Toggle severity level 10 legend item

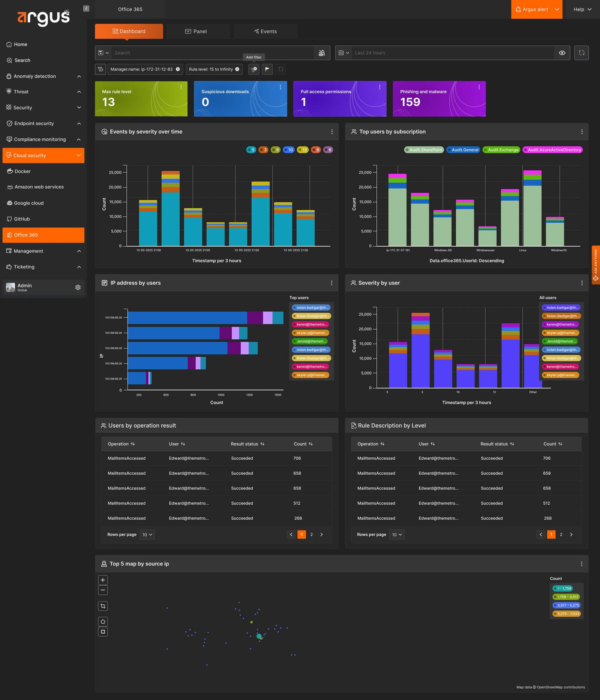coord(288,150)
